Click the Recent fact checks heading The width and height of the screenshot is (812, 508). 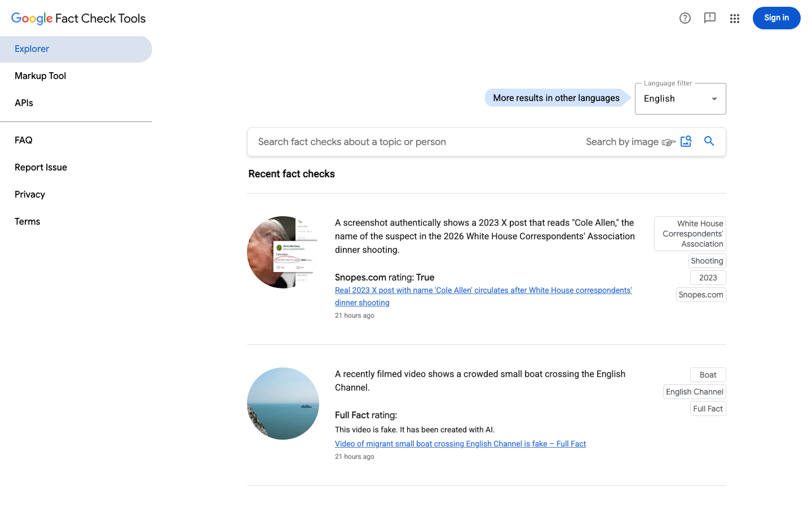[292, 174]
